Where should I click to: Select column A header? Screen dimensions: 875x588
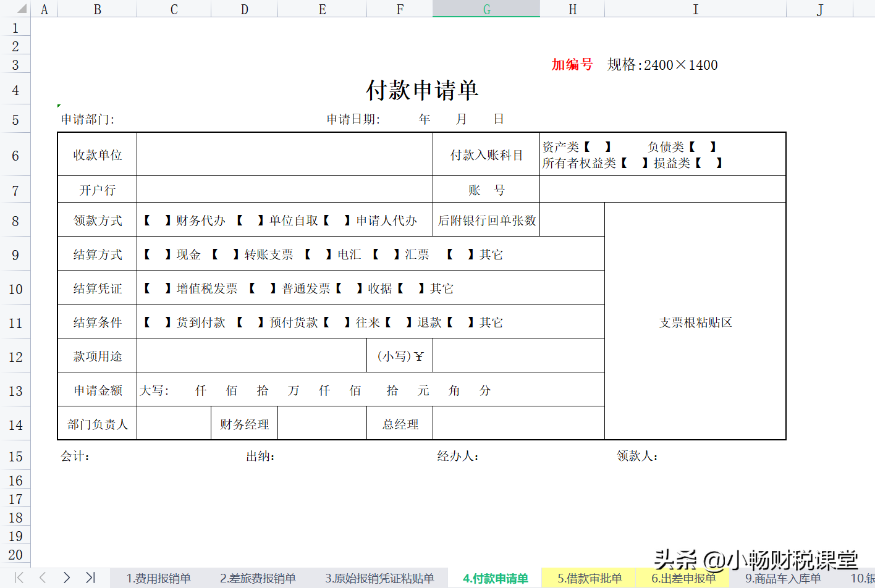point(44,9)
